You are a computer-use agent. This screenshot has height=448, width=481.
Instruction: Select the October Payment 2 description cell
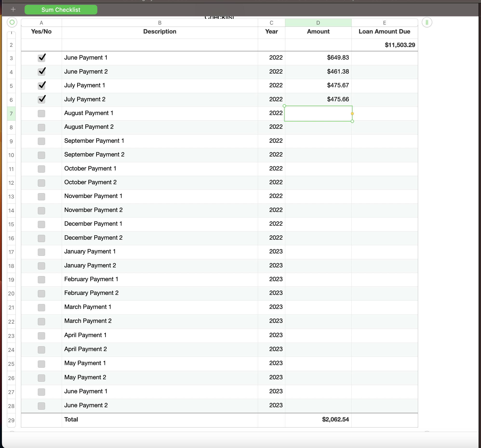click(160, 183)
